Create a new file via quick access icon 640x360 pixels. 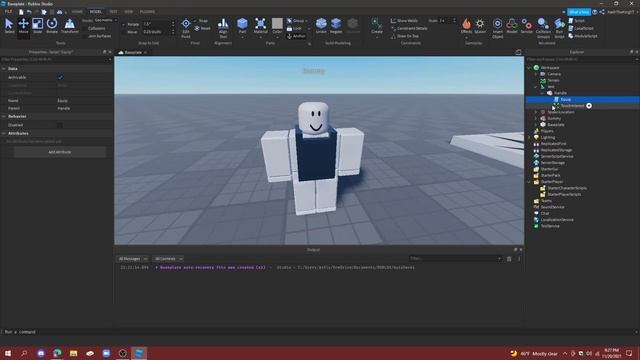21,12
